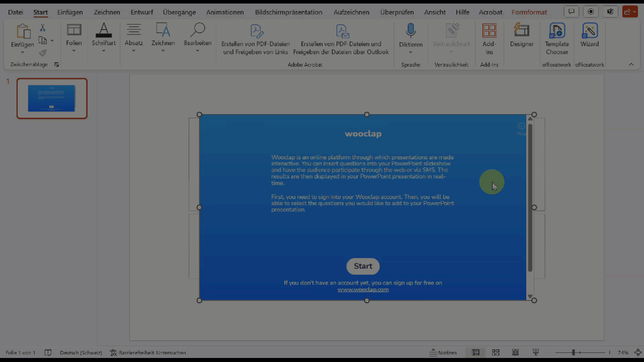644x362 pixels.
Task: Expand the copy options dropdown arrow
Action: [52, 41]
